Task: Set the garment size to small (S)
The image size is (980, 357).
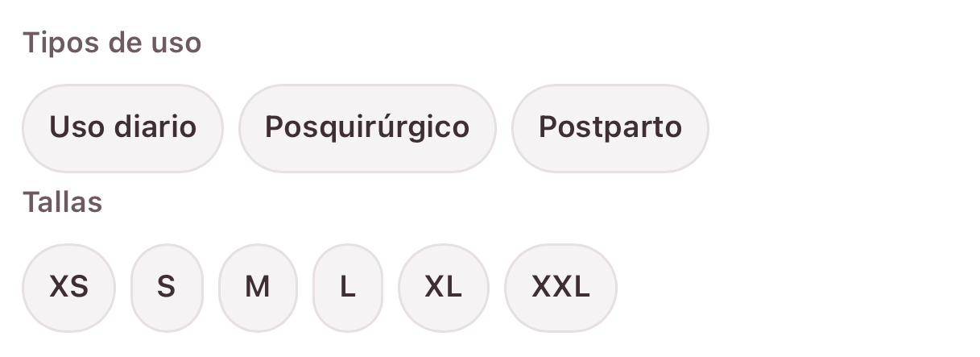Action: click(167, 287)
